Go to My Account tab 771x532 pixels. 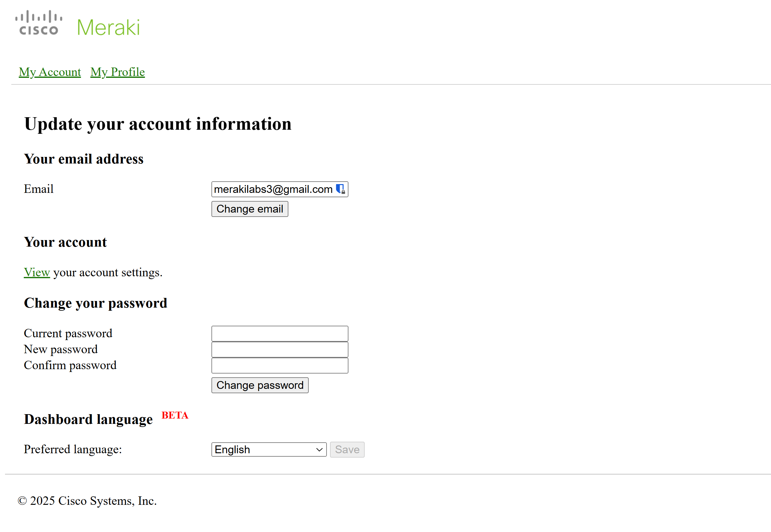(x=50, y=72)
